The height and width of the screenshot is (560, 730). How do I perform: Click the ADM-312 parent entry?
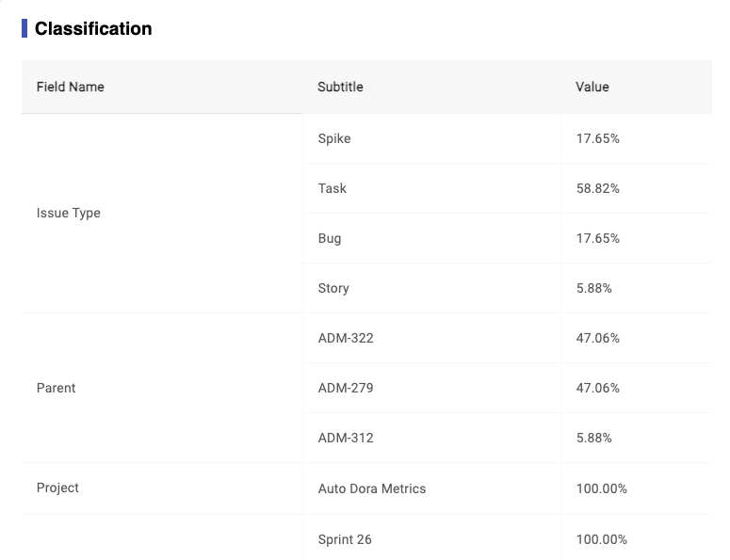pos(346,438)
